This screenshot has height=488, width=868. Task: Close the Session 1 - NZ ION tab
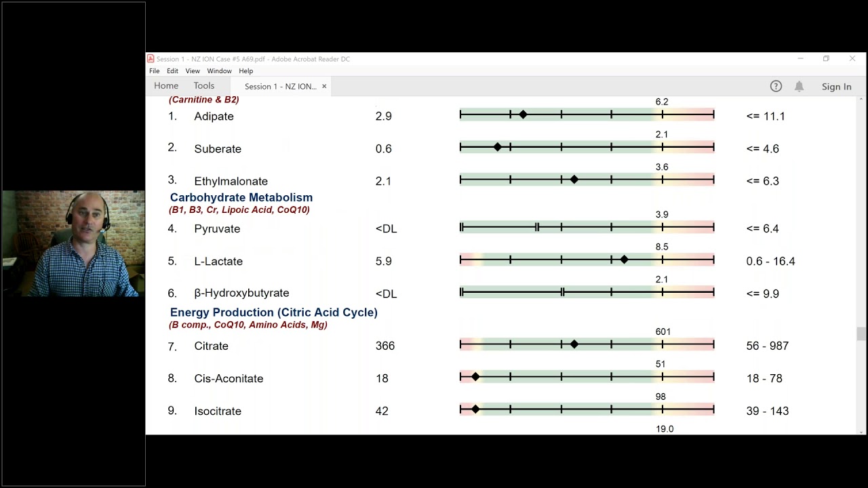[x=324, y=86]
